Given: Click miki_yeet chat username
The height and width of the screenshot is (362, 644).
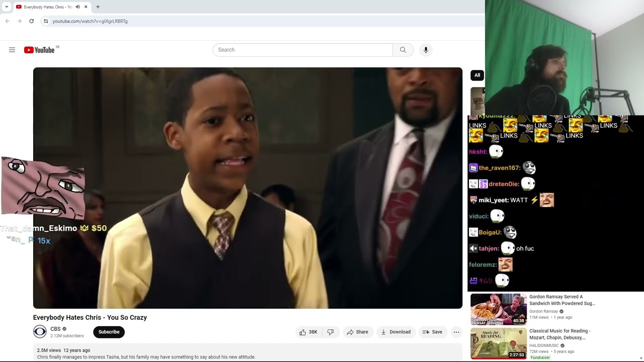Looking at the screenshot, I should pyautogui.click(x=493, y=200).
